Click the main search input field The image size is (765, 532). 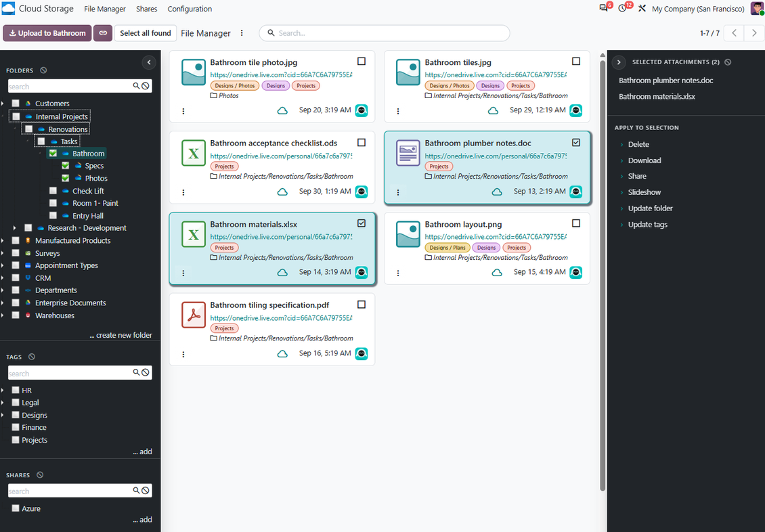[385, 33]
